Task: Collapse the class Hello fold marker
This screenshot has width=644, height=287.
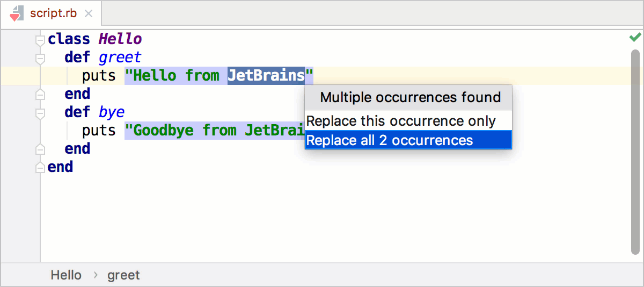Action: (x=40, y=40)
